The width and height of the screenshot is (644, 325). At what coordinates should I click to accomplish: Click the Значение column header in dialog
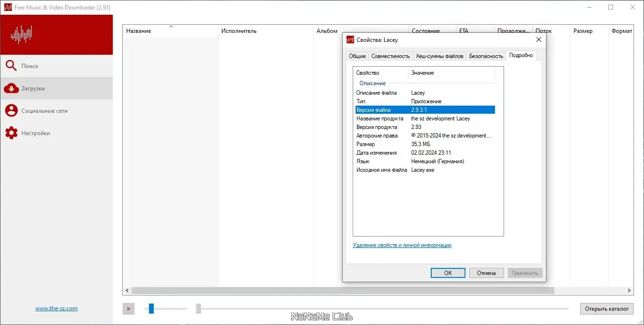(x=452, y=73)
